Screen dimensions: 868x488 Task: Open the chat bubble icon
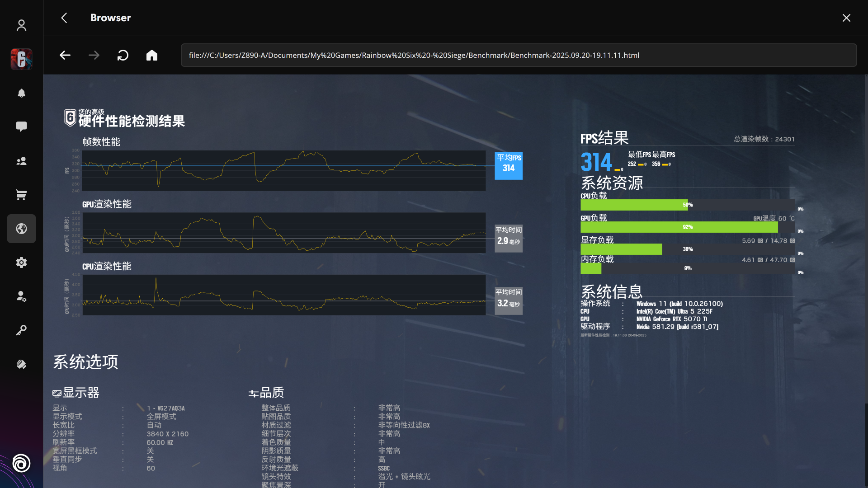point(21,127)
